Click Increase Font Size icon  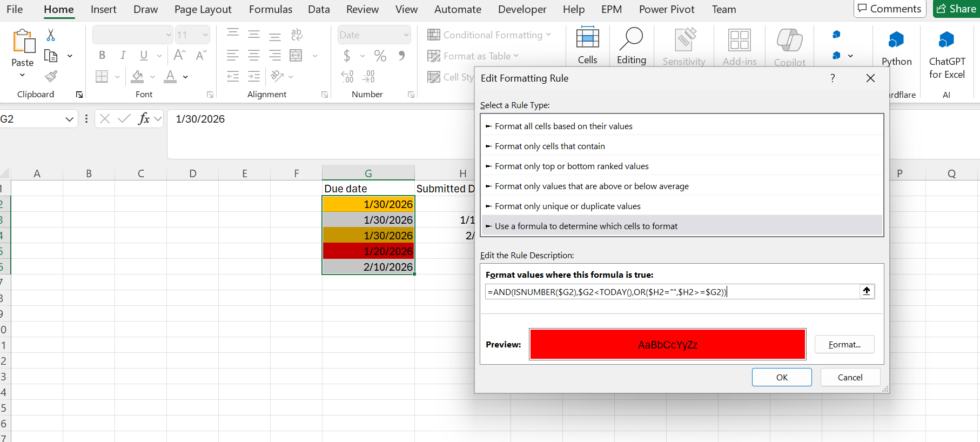[180, 55]
